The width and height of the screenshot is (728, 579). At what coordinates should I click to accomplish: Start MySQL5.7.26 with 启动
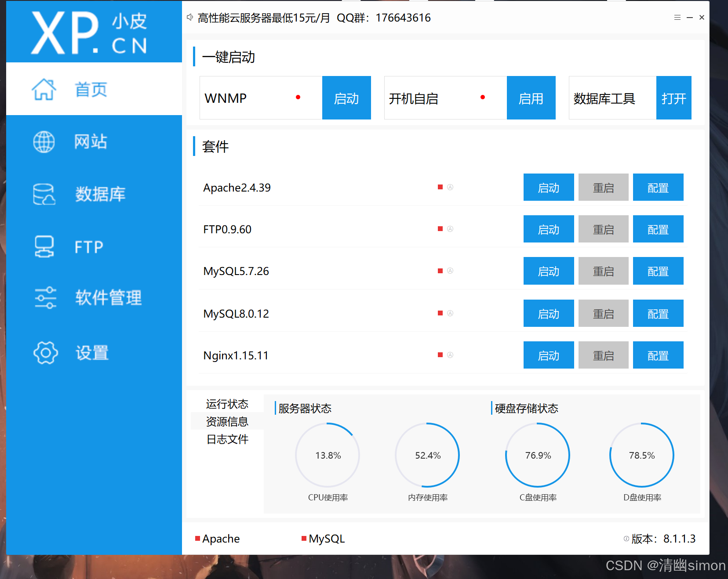tap(549, 271)
